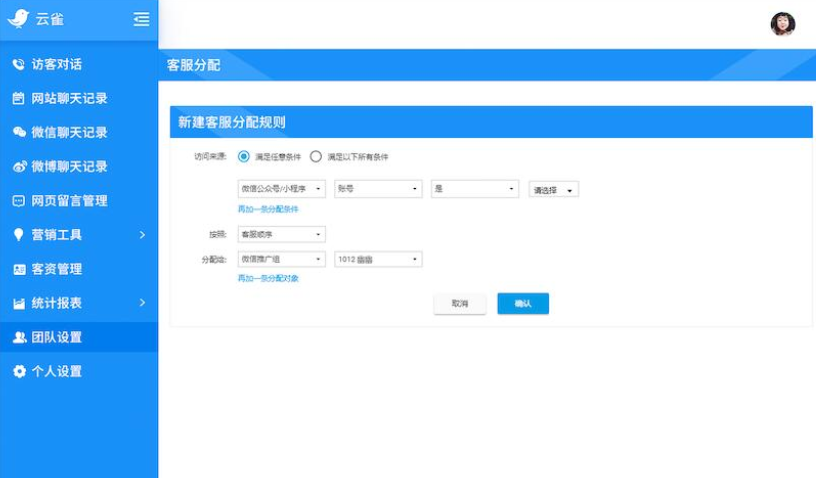
Task: Open the 微信公众号/小程序 source dropdown
Action: 282,189
